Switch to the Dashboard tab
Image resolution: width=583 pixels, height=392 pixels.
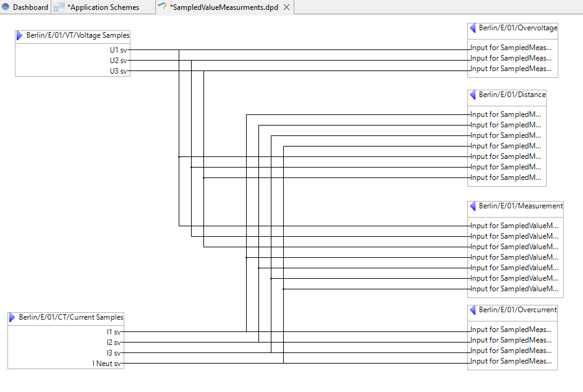click(30, 7)
